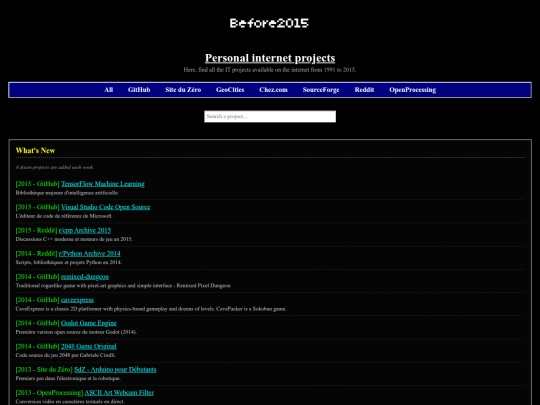This screenshot has height=405, width=540.
Task: Open r/Python Archive 2014 link
Action: tap(90, 253)
